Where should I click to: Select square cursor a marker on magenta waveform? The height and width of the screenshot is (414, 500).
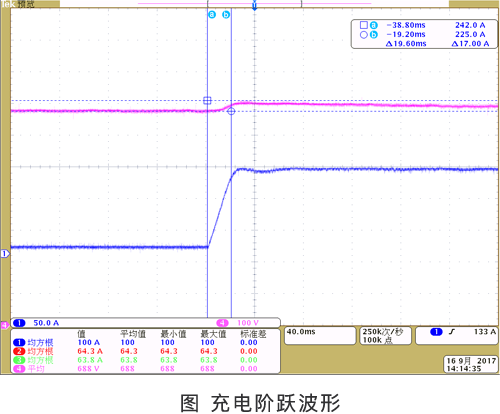point(207,100)
